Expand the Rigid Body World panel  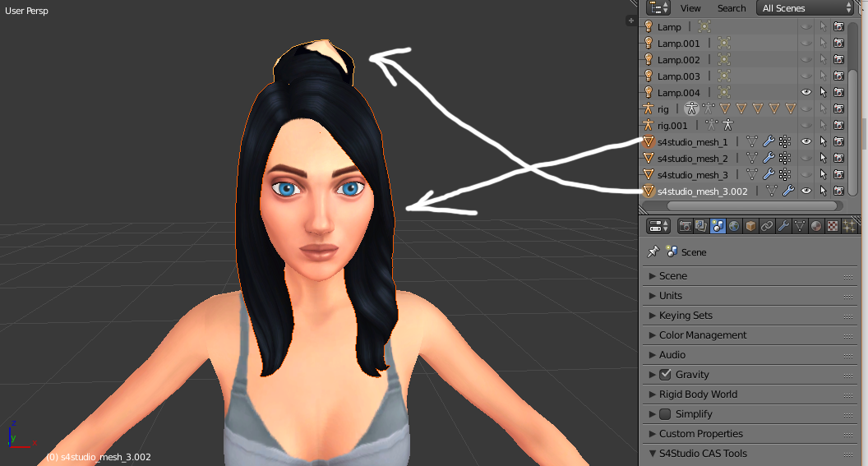click(652, 394)
